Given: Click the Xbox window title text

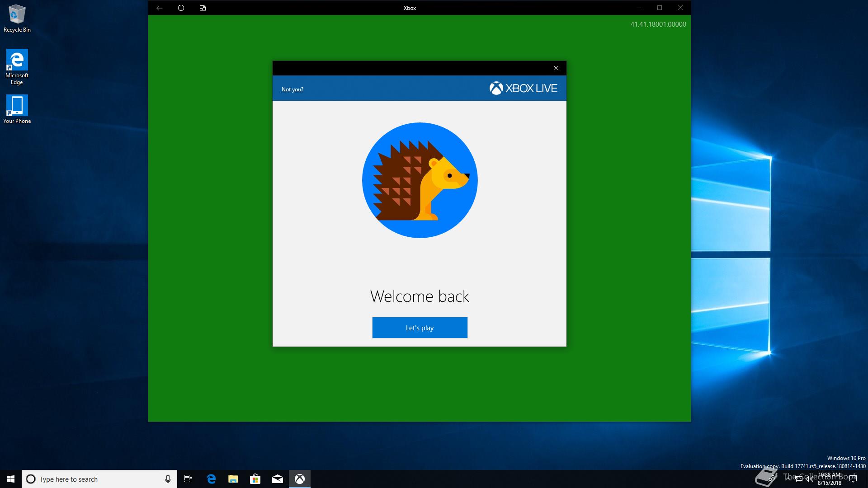Looking at the screenshot, I should pyautogui.click(x=410, y=8).
